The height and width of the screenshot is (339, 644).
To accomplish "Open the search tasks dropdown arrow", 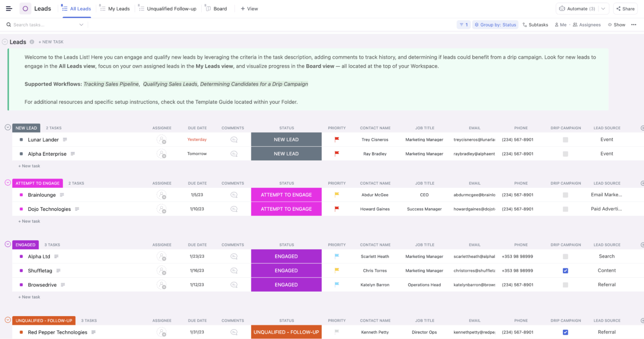I will (81, 25).
